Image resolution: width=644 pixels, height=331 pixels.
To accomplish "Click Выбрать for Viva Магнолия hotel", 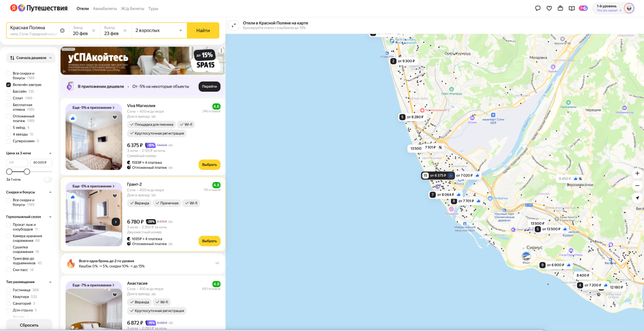I will click(x=209, y=165).
